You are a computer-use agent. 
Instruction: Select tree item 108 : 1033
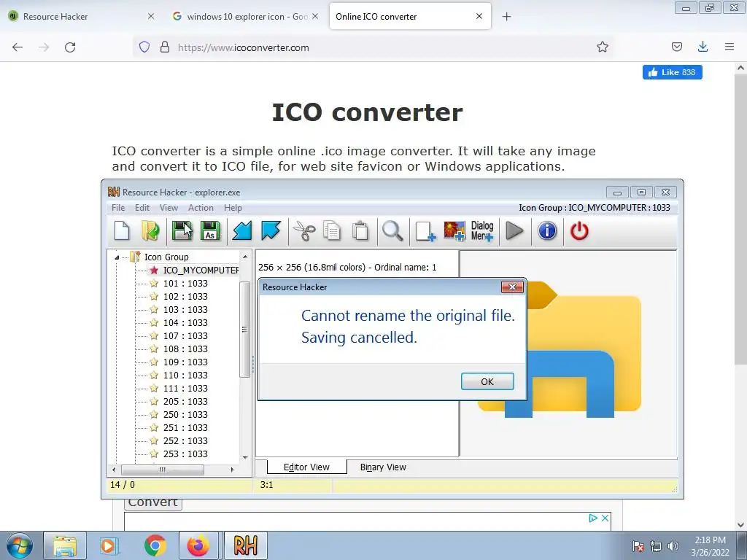pos(185,349)
